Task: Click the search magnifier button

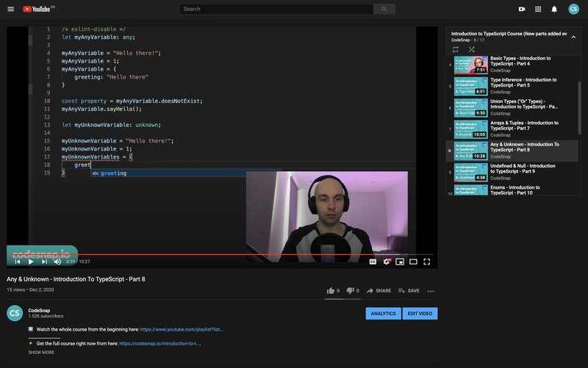Action: tap(384, 9)
